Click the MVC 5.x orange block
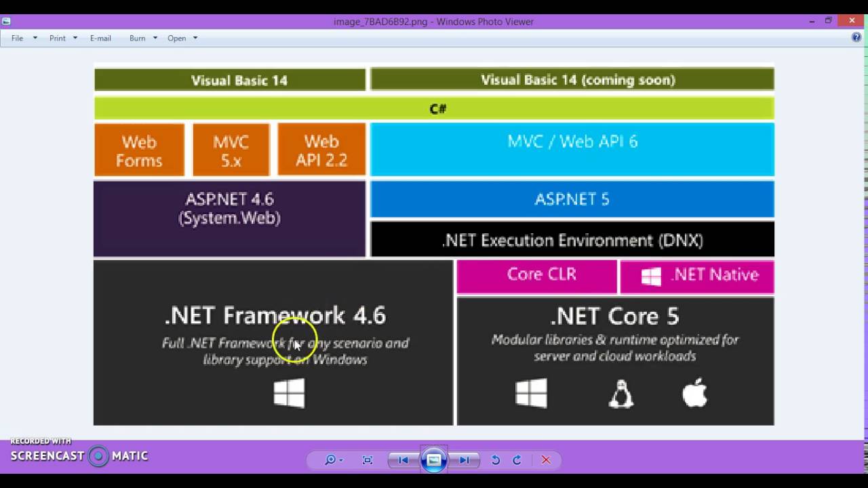The width and height of the screenshot is (868, 488). tap(231, 150)
